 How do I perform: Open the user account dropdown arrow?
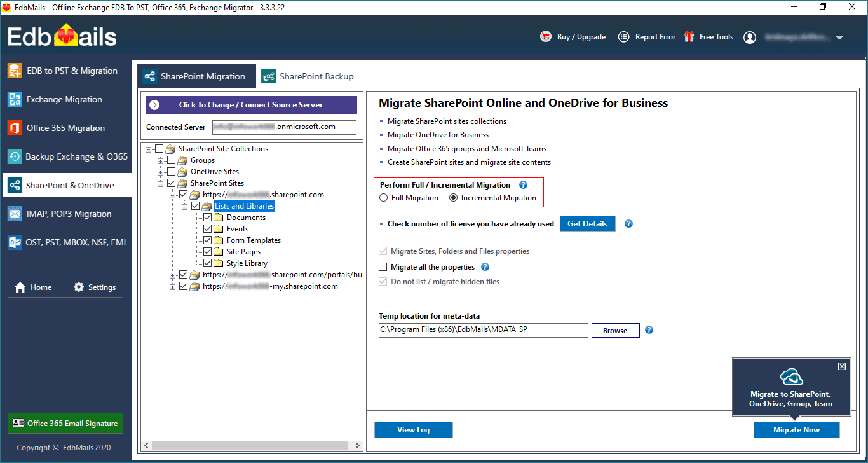click(839, 38)
